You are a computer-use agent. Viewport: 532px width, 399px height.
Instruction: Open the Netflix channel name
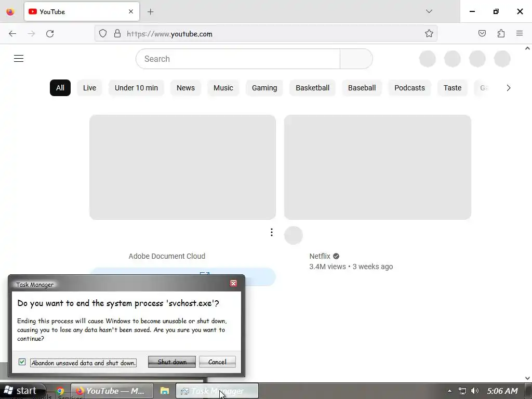[x=320, y=256]
